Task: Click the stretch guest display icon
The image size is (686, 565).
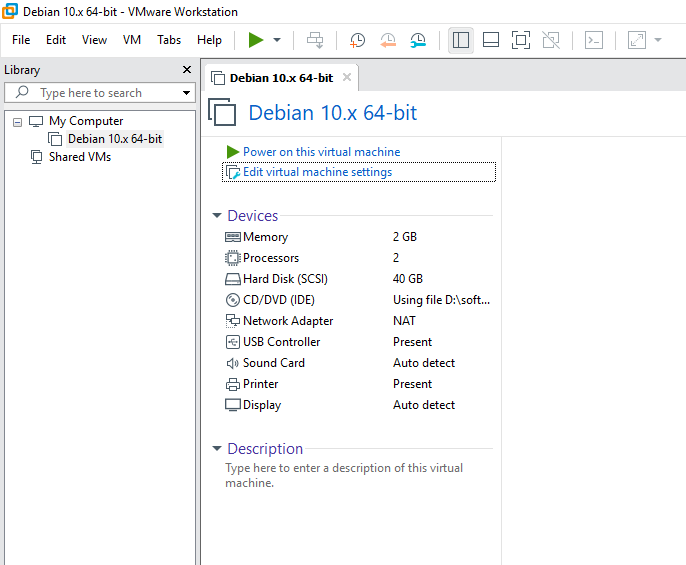Action: coord(637,40)
